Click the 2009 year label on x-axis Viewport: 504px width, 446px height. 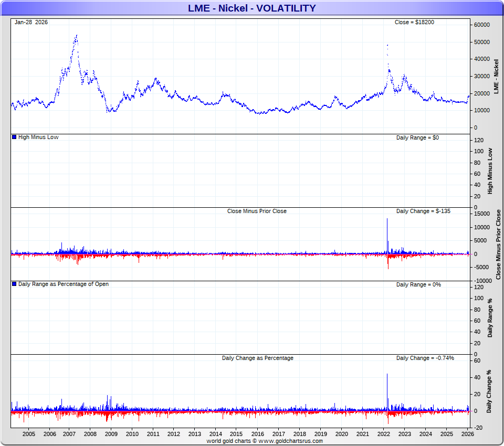111,434
